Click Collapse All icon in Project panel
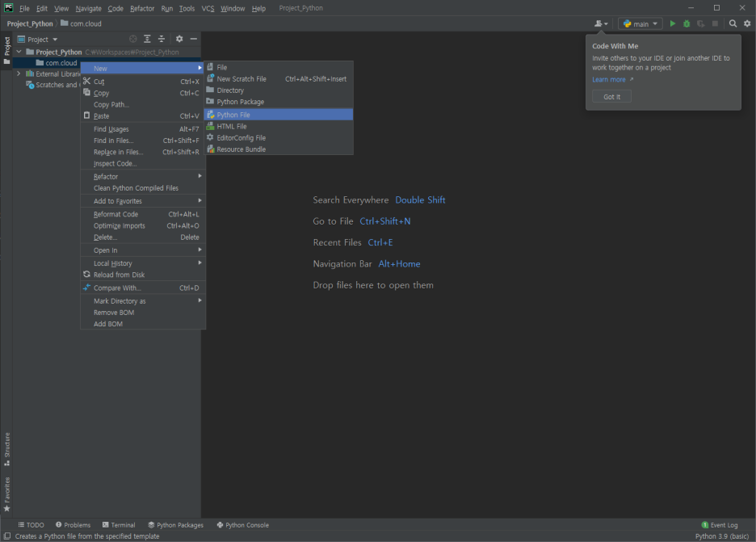756x542 pixels. (x=162, y=39)
